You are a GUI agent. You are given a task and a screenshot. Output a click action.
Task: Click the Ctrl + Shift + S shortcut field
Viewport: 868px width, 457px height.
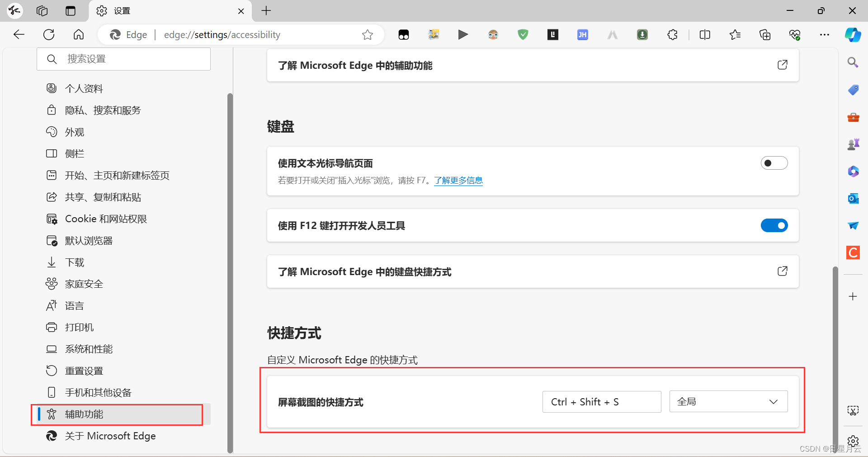(602, 401)
